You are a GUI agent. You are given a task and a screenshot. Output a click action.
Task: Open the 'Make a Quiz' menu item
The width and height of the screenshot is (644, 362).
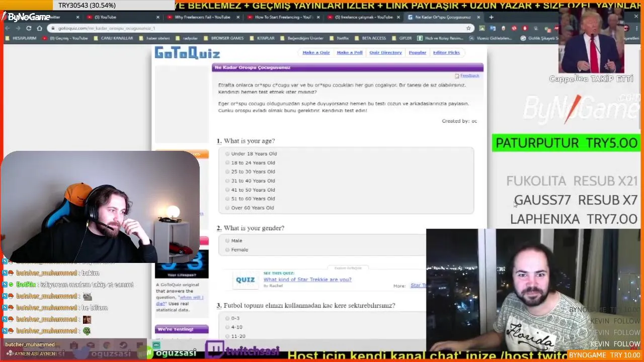tap(316, 52)
